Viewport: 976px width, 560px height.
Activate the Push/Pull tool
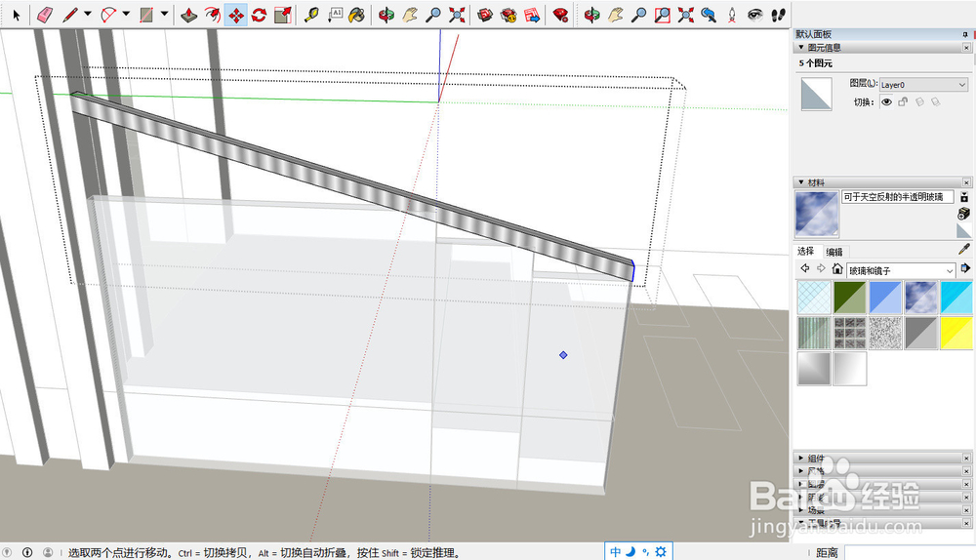188,15
